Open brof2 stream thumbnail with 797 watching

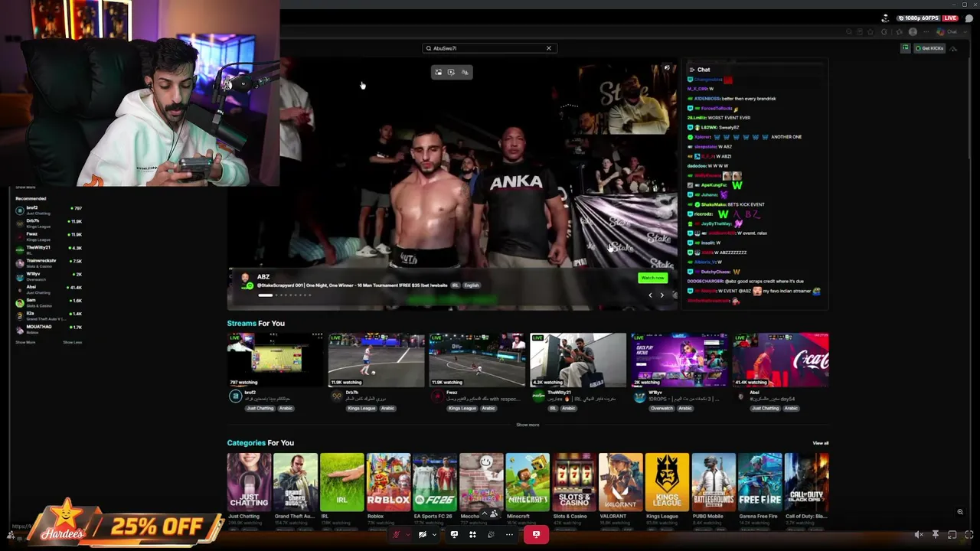pyautogui.click(x=276, y=360)
